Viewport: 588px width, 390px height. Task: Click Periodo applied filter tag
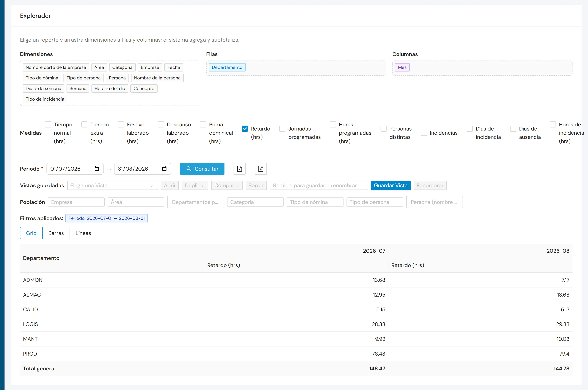(x=107, y=218)
